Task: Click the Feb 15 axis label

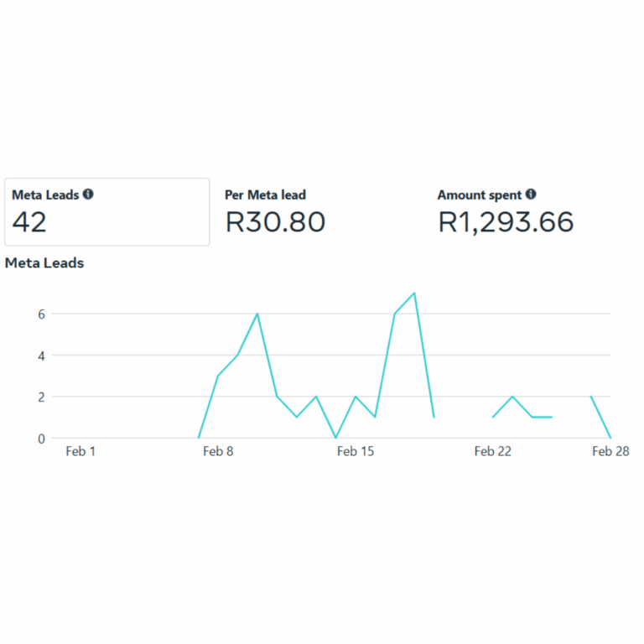Action: 356,451
